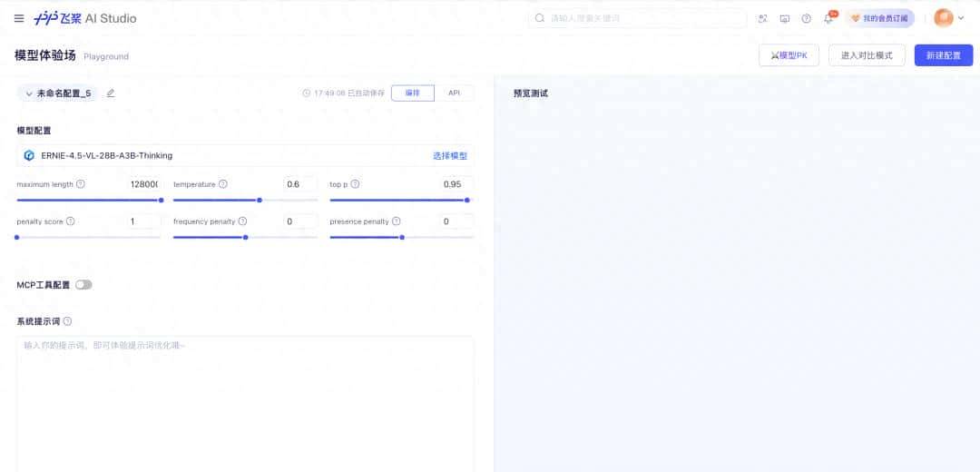Show help for frequency penalty
The height and width of the screenshot is (472, 980).
click(x=242, y=221)
